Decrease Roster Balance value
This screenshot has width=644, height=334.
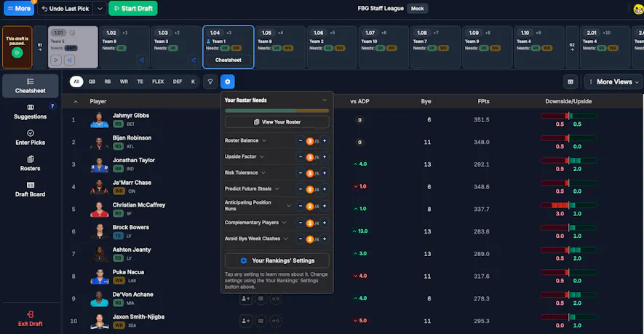tap(301, 141)
